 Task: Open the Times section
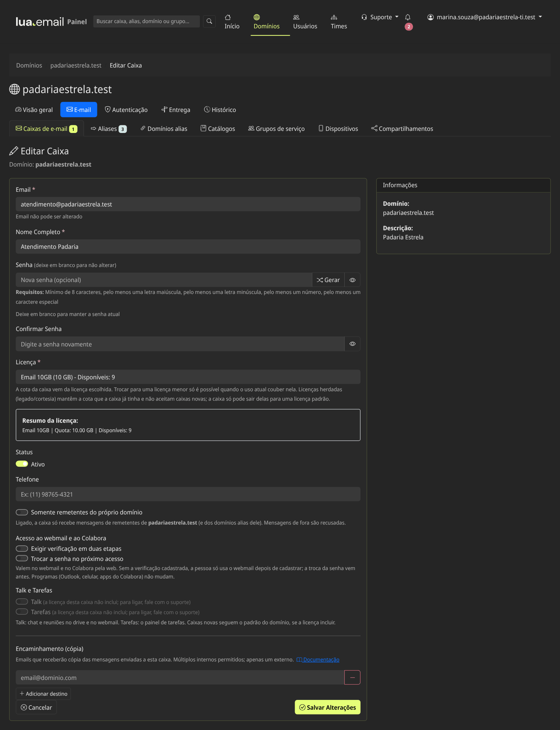click(x=339, y=22)
